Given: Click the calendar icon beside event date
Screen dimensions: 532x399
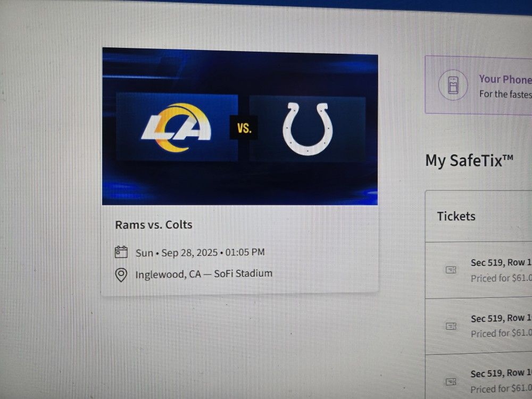Looking at the screenshot, I should pos(121,252).
